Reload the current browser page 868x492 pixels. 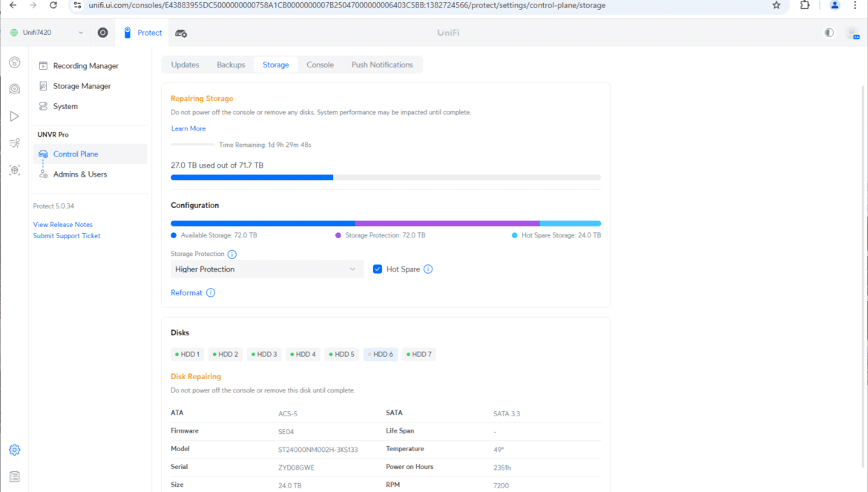pyautogui.click(x=53, y=5)
